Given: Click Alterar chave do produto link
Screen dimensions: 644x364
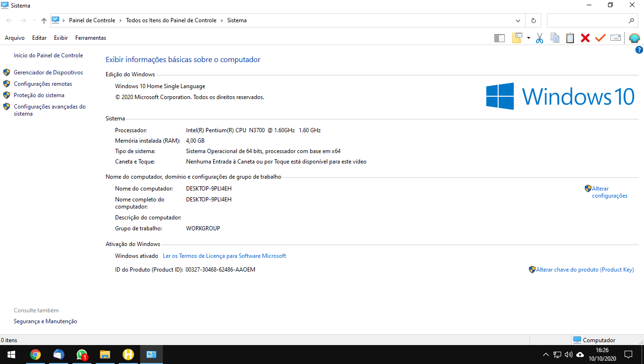Looking at the screenshot, I should (585, 270).
